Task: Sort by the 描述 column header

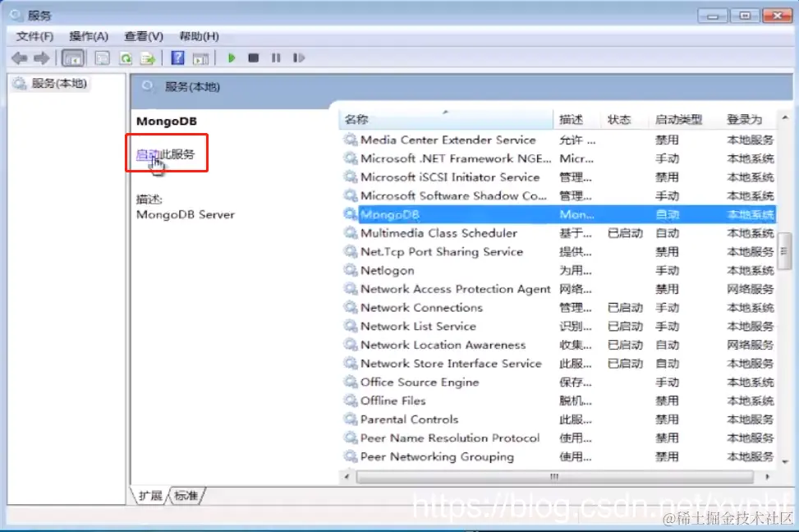Action: pos(576,120)
